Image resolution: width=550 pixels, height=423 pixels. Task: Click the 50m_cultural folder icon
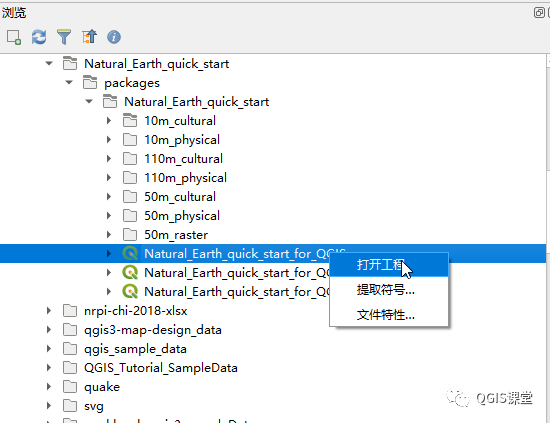click(130, 196)
